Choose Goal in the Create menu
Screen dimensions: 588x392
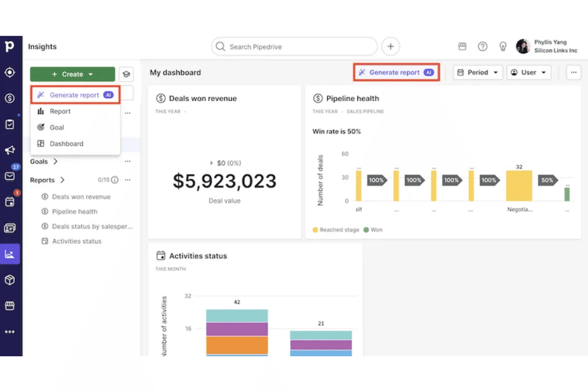click(75, 127)
